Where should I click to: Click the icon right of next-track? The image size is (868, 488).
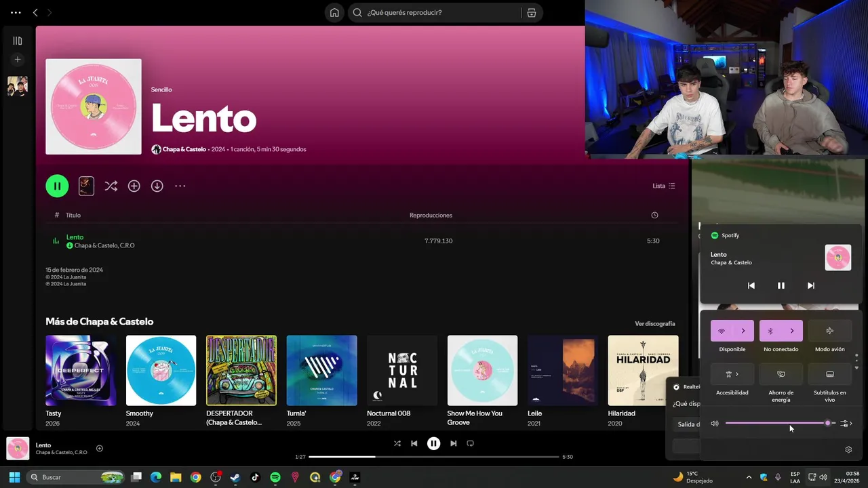pyautogui.click(x=470, y=443)
